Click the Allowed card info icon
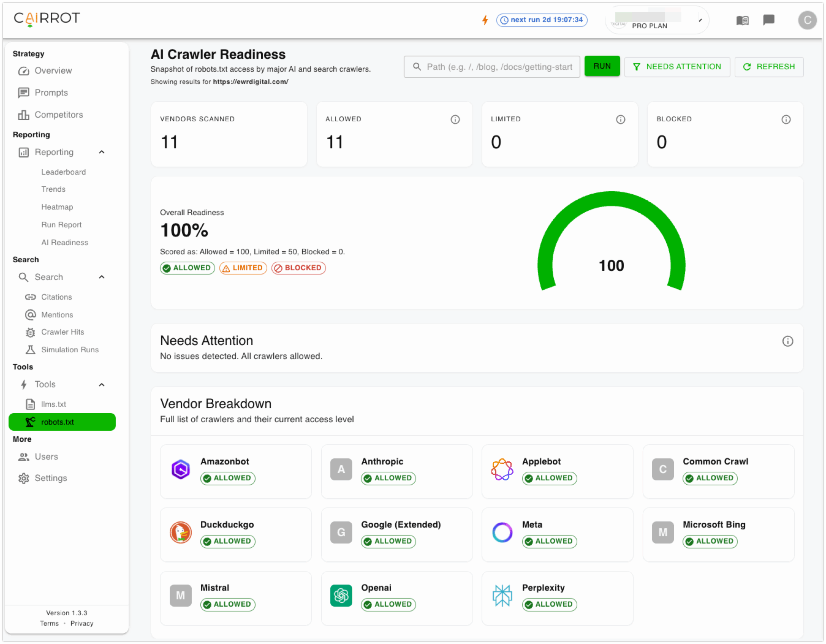The image size is (826, 644). click(455, 119)
